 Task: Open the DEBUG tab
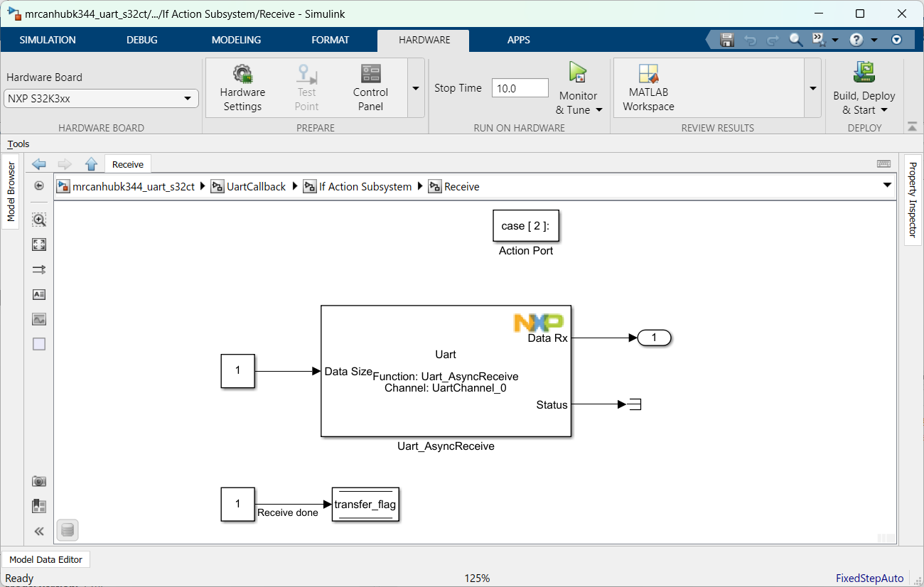(141, 40)
